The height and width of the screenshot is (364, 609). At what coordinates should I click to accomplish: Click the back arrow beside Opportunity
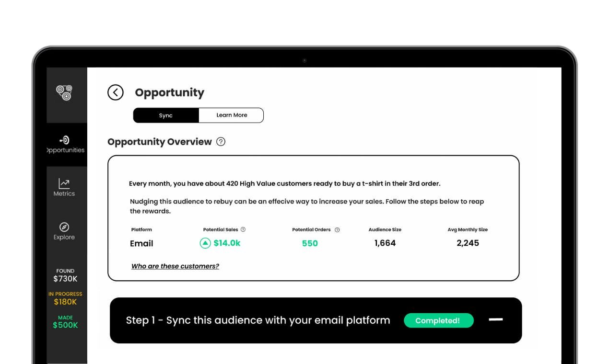(x=116, y=92)
